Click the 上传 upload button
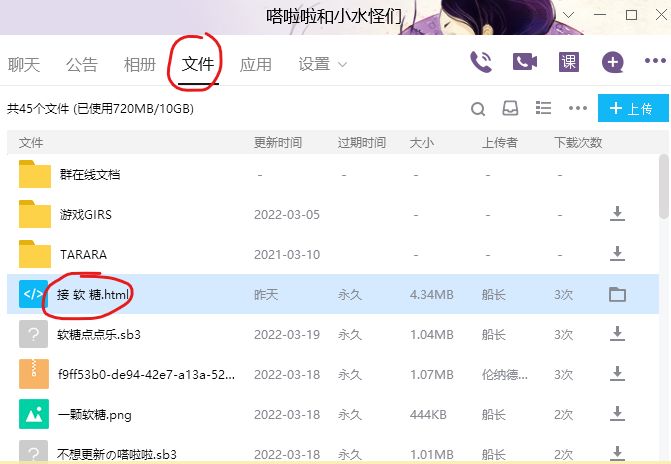The width and height of the screenshot is (671, 464). click(633, 108)
